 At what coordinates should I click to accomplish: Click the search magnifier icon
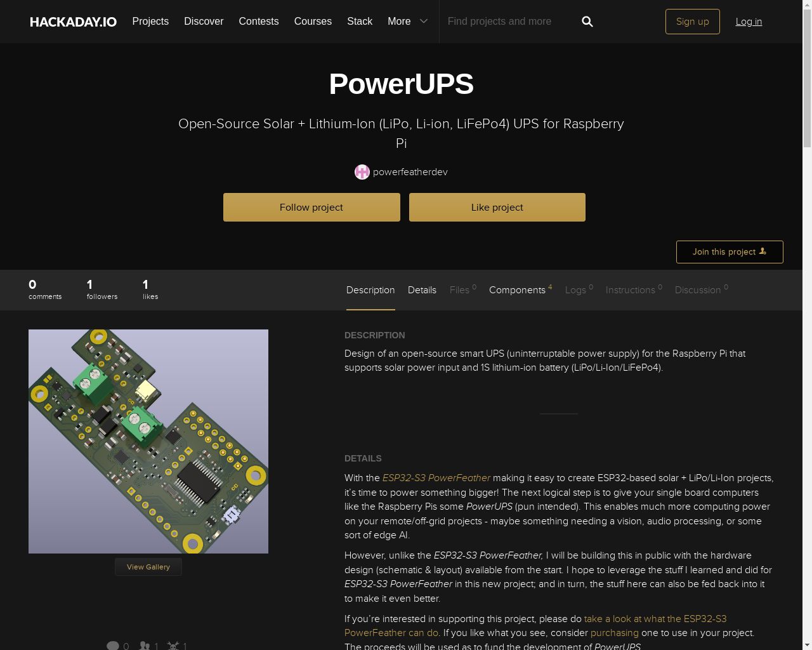587,22
